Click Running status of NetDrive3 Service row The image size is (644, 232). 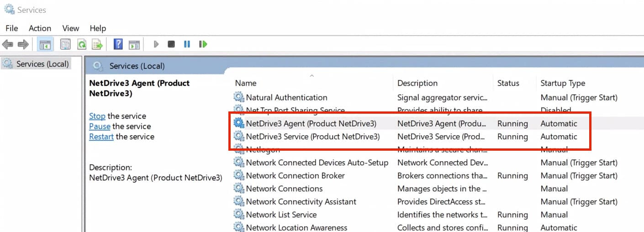point(512,137)
